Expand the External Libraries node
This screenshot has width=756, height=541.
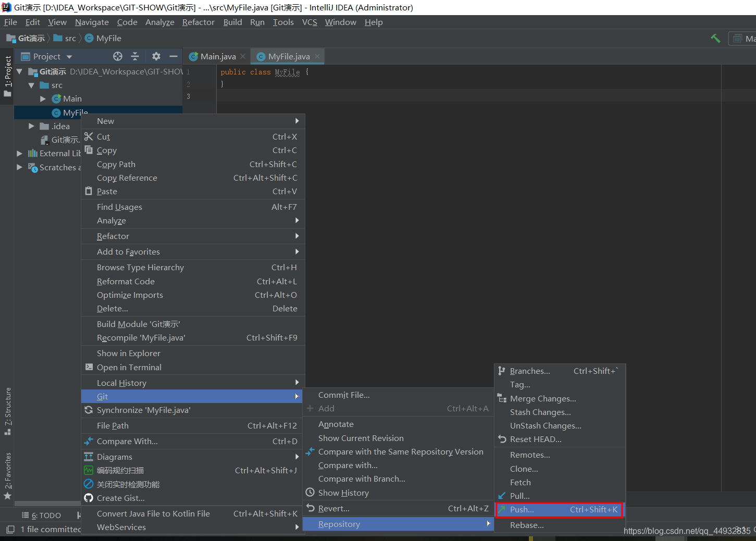20,153
